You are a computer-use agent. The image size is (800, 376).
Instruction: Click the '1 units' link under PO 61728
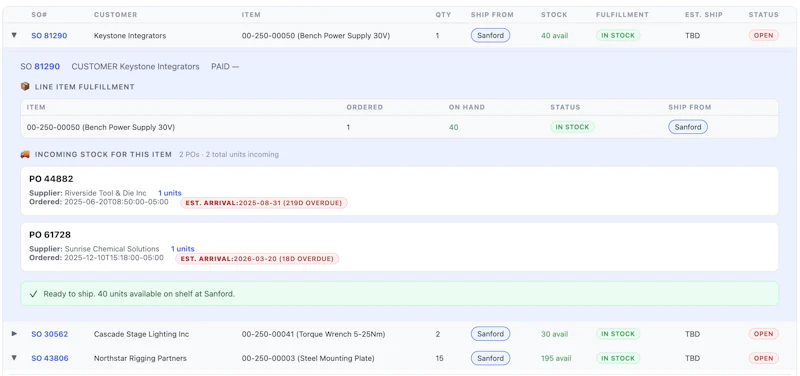[182, 249]
